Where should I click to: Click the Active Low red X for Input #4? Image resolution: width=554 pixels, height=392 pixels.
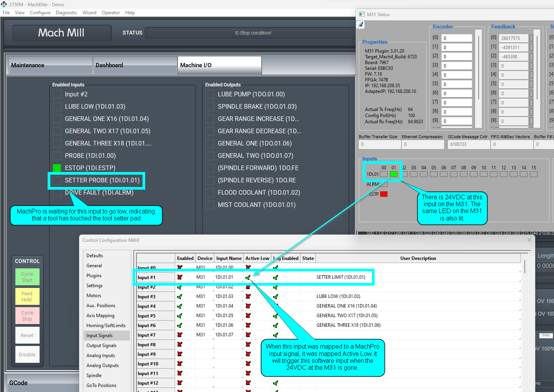[x=248, y=306]
